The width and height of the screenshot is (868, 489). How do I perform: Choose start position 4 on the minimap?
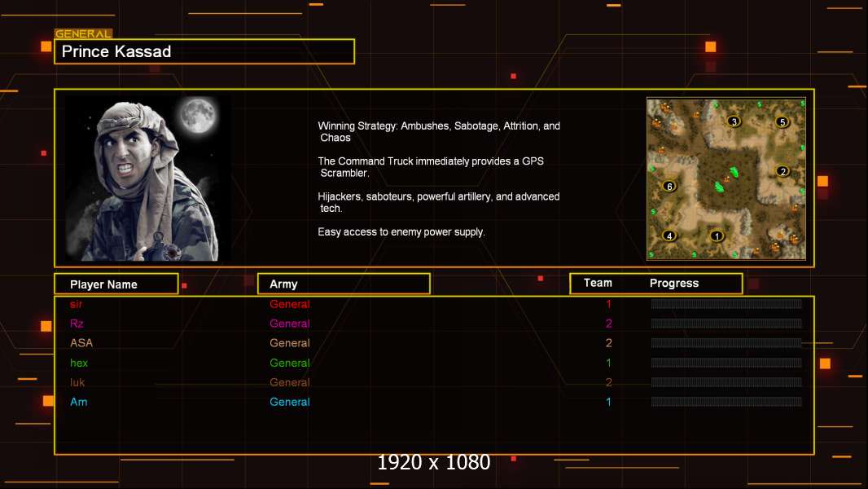click(x=669, y=236)
